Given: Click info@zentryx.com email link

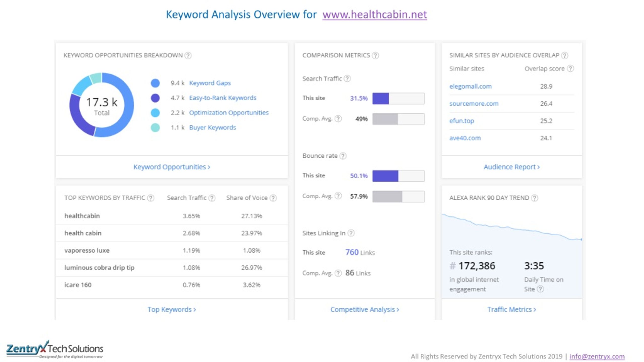Looking at the screenshot, I should pyautogui.click(x=597, y=356).
